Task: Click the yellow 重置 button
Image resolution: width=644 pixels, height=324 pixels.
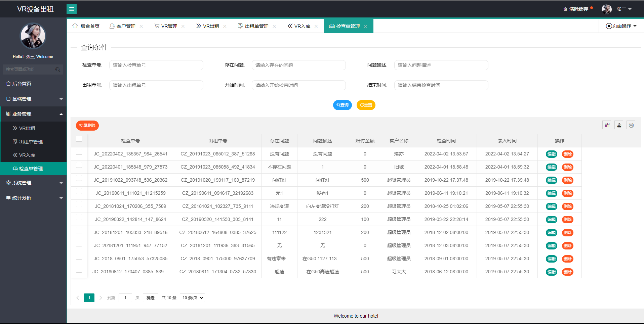Action: tap(366, 105)
